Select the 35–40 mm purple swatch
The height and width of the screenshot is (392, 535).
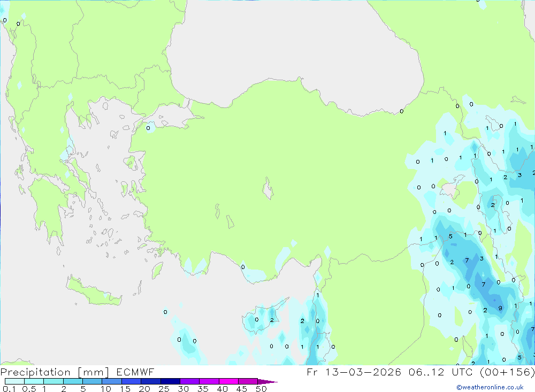[209, 381]
